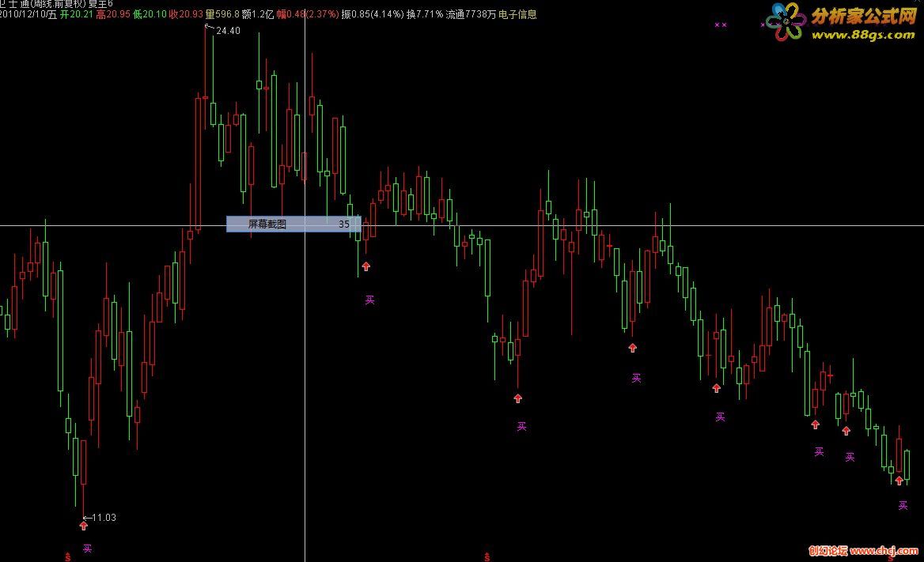Click the chart title '卫士通(周线.前复权) 夏王6'
Viewport: 924px width, 562px height.
57,3
